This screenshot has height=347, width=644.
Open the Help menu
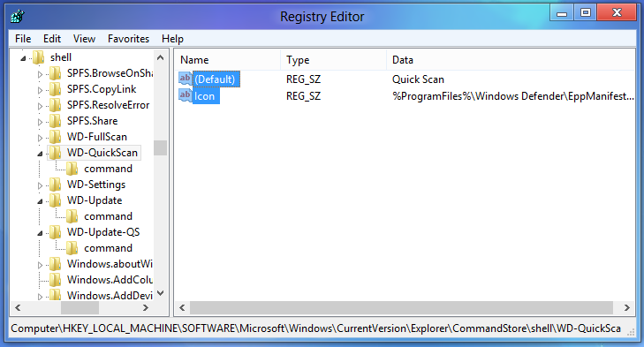tap(172, 39)
